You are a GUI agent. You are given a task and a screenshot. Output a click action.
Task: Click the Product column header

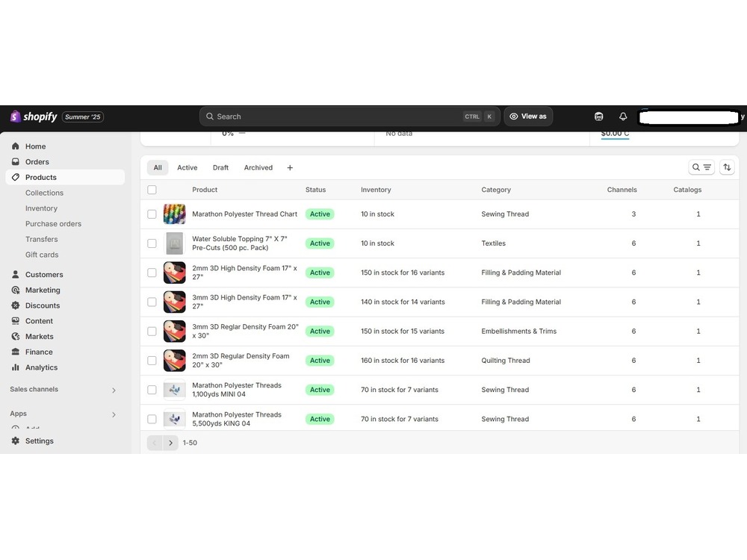tap(205, 190)
